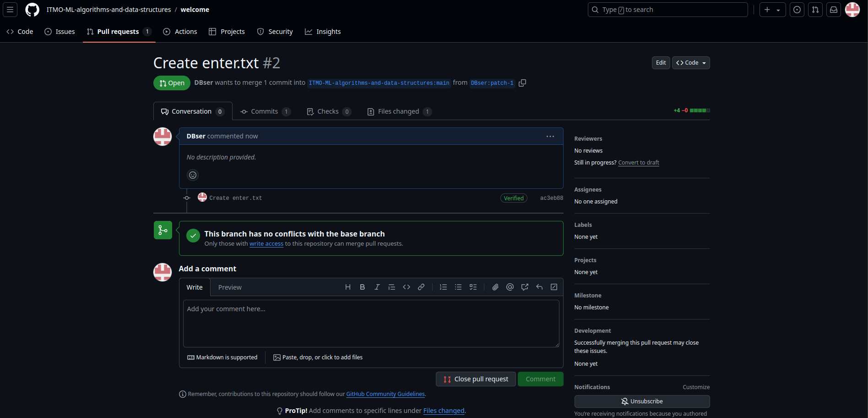Apply bold formatting in the comment editor

(x=363, y=287)
